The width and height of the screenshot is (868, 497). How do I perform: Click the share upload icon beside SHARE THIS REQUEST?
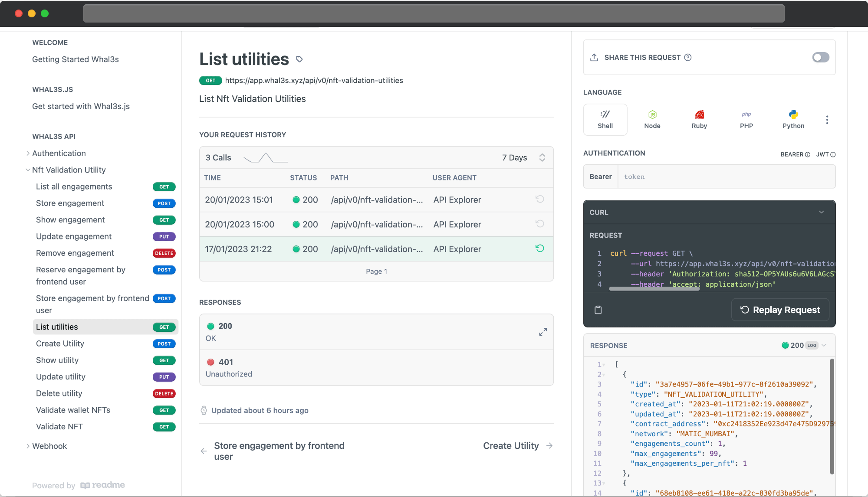pyautogui.click(x=594, y=57)
